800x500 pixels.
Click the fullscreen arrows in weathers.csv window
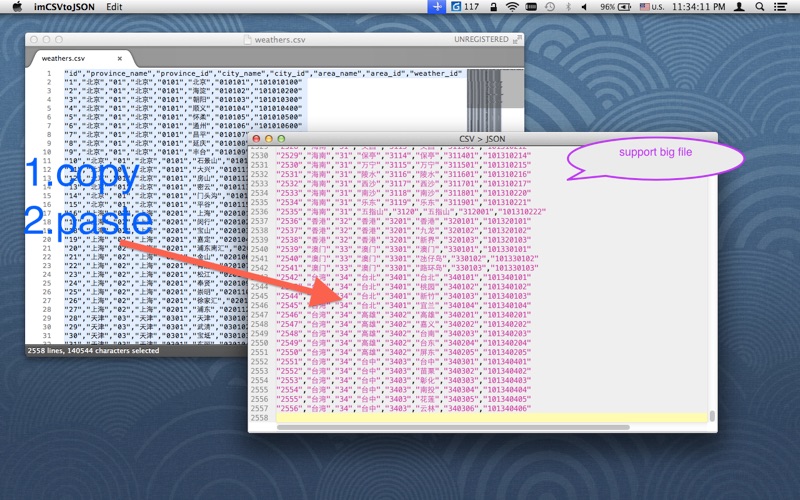517,39
